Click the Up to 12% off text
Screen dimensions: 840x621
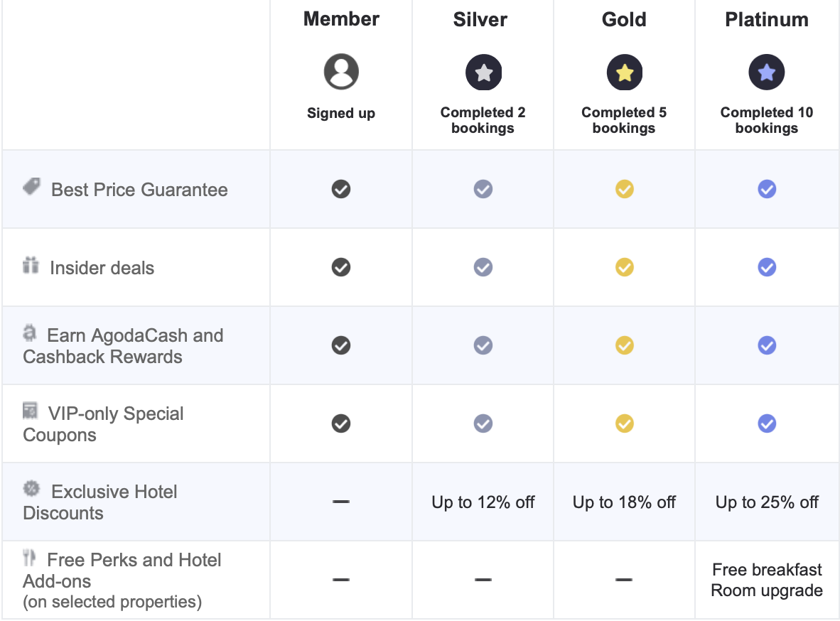coord(483,502)
